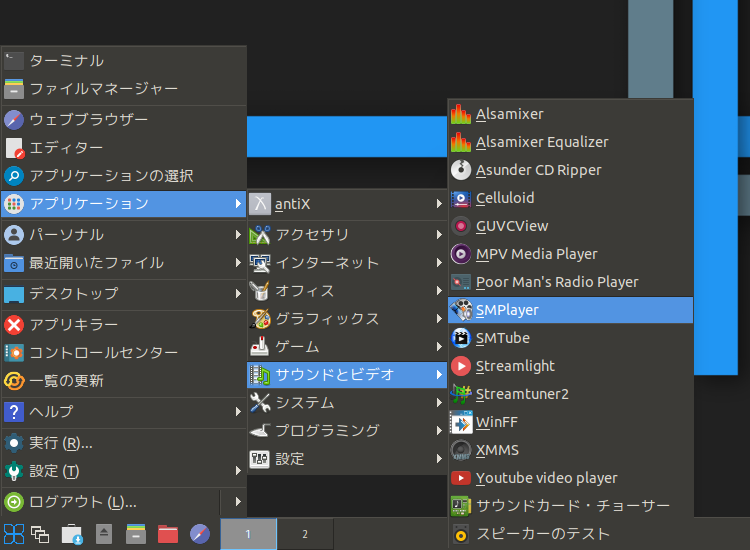This screenshot has height=550, width=750.
Task: Click the red folder icon in taskbar
Action: tap(167, 534)
